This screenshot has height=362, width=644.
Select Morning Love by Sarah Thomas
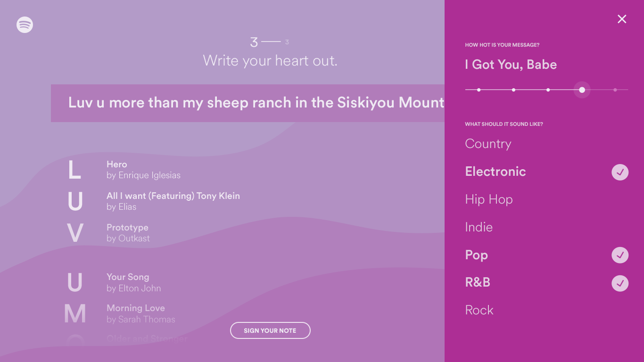[140, 313]
